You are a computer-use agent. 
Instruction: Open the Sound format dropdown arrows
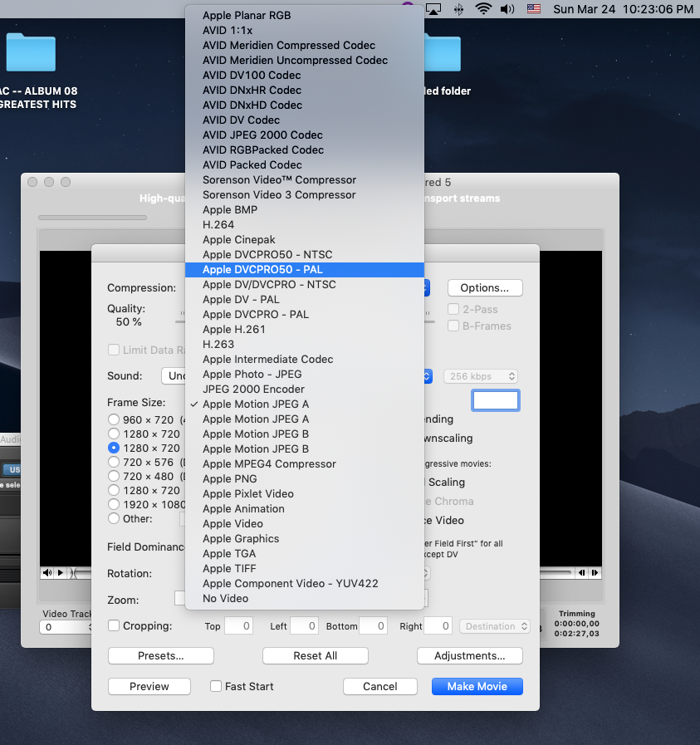click(x=427, y=376)
